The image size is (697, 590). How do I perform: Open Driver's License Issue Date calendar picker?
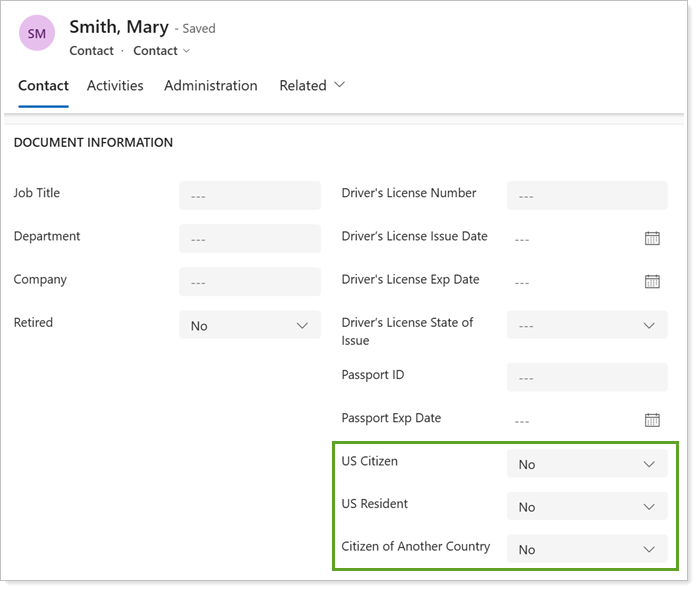pyautogui.click(x=652, y=238)
